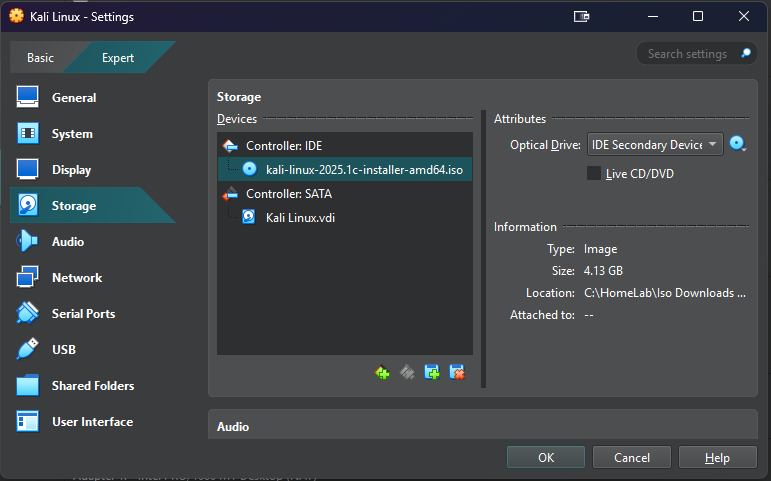Click the Cancel button
This screenshot has width=771, height=481.
pyautogui.click(x=632, y=457)
